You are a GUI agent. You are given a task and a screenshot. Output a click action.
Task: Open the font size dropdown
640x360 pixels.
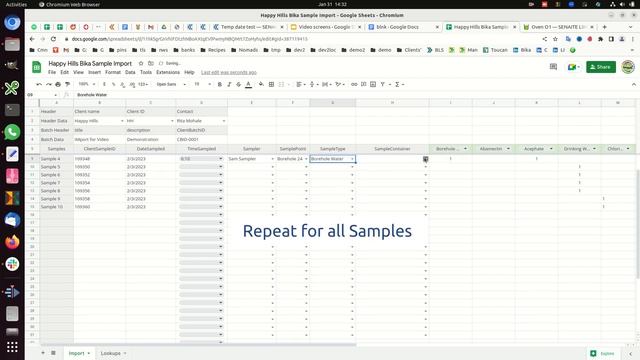pyautogui.click(x=202, y=84)
